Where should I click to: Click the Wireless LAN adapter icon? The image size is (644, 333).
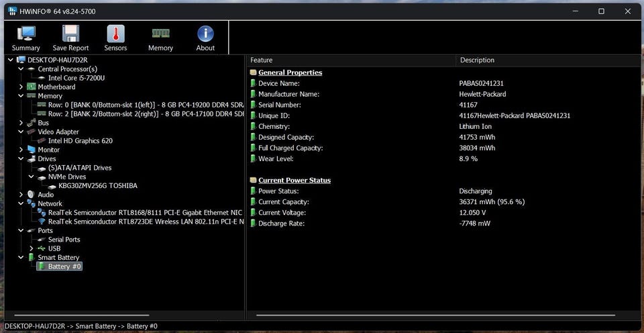point(42,222)
